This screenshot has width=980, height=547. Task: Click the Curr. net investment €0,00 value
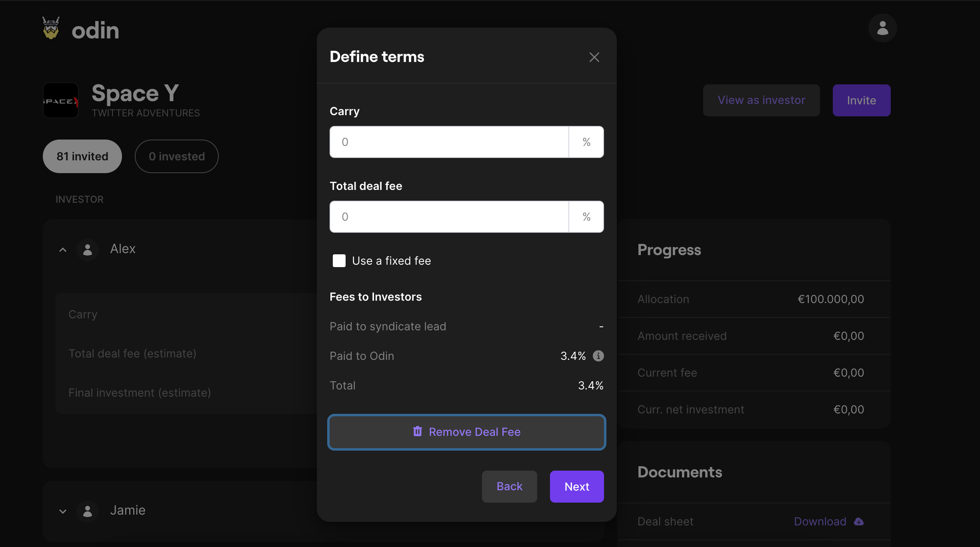848,409
